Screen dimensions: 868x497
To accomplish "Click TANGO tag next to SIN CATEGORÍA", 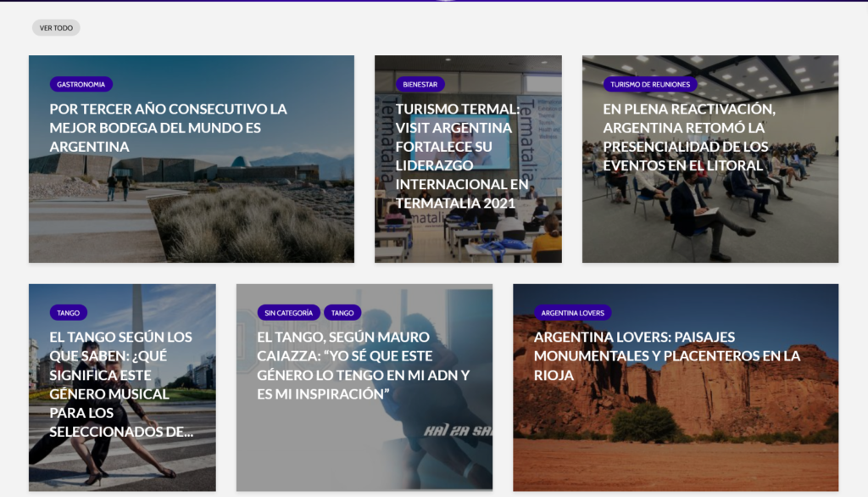I will click(342, 313).
